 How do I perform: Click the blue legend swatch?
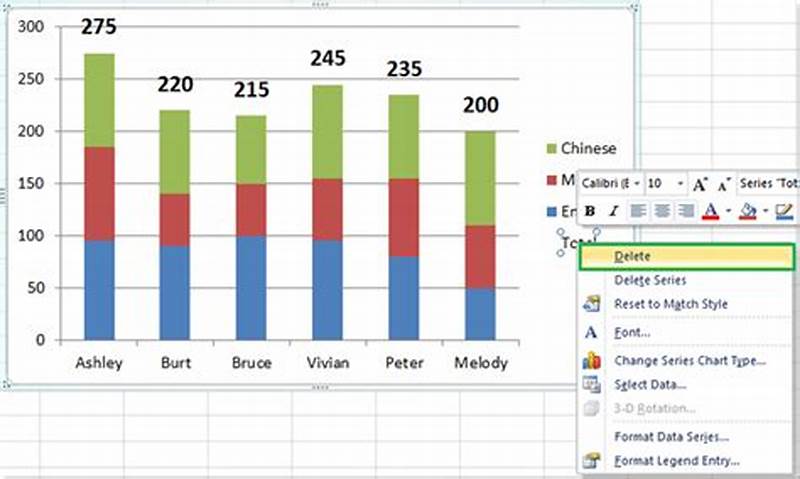(x=551, y=211)
